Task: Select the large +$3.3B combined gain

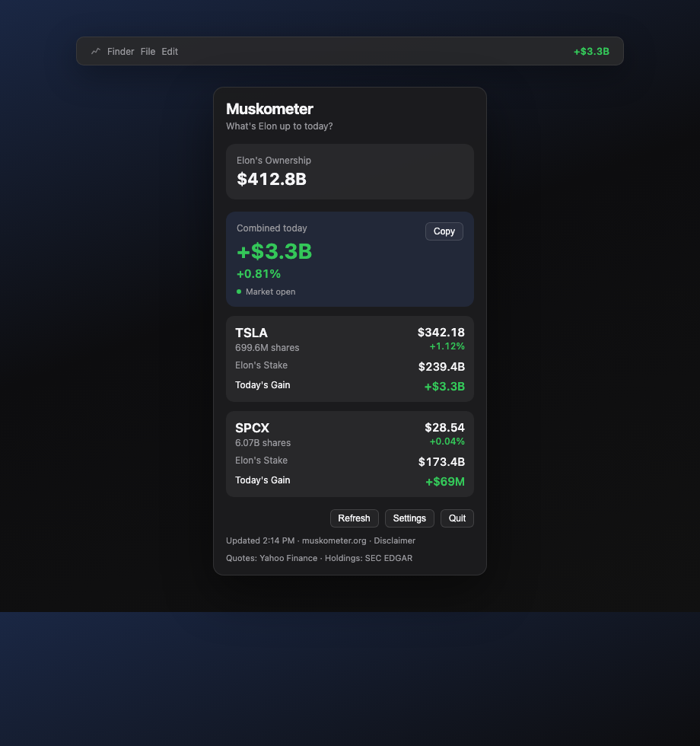Action: [x=275, y=252]
